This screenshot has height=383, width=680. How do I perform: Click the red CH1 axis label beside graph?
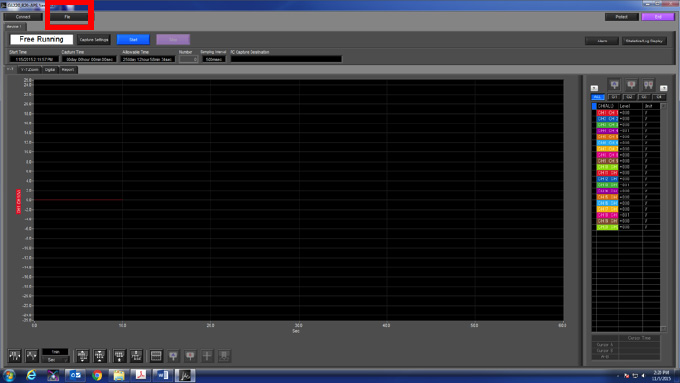click(x=19, y=201)
